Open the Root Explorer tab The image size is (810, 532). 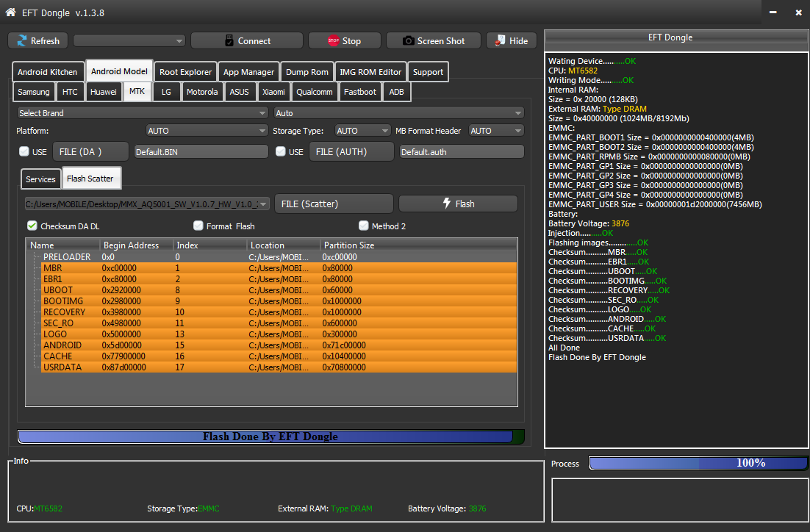(x=185, y=72)
